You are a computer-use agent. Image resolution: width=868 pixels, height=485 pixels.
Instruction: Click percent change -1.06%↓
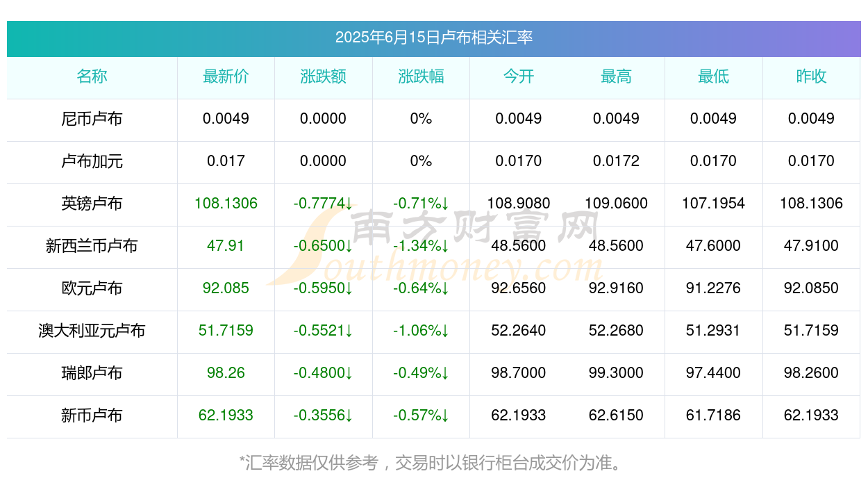(421, 331)
